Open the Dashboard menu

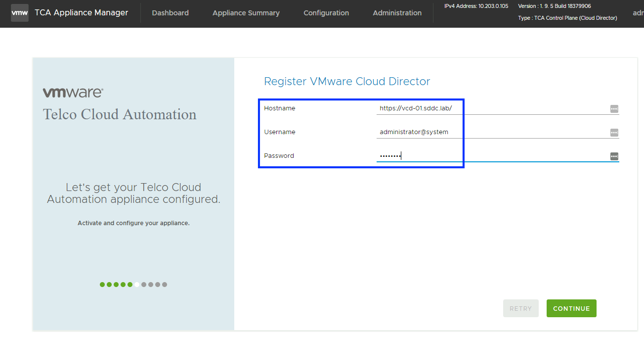pos(170,13)
